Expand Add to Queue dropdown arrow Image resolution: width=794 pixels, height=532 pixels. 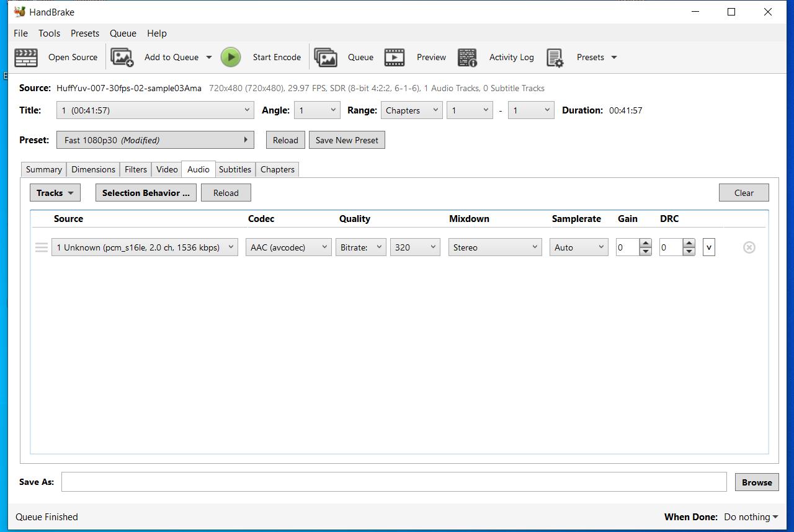pyautogui.click(x=209, y=57)
